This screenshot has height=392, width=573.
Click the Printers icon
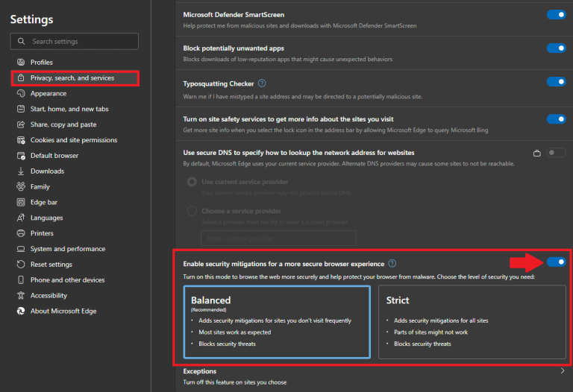tap(21, 233)
